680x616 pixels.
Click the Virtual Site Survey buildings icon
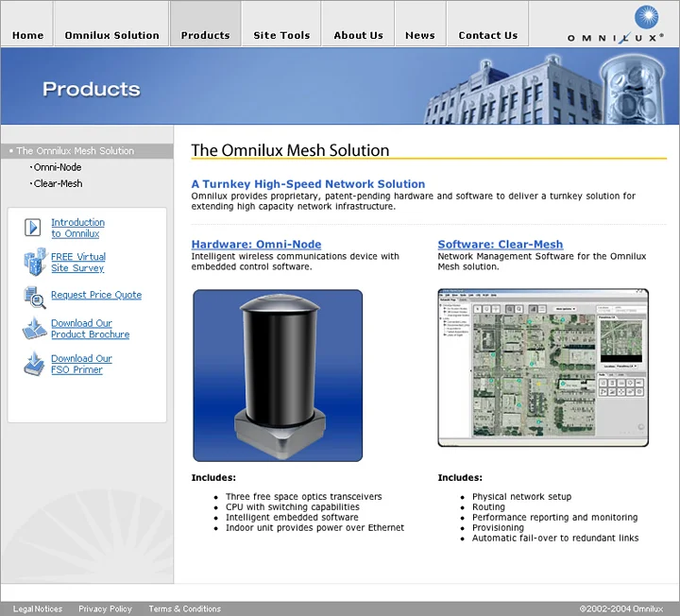click(35, 262)
